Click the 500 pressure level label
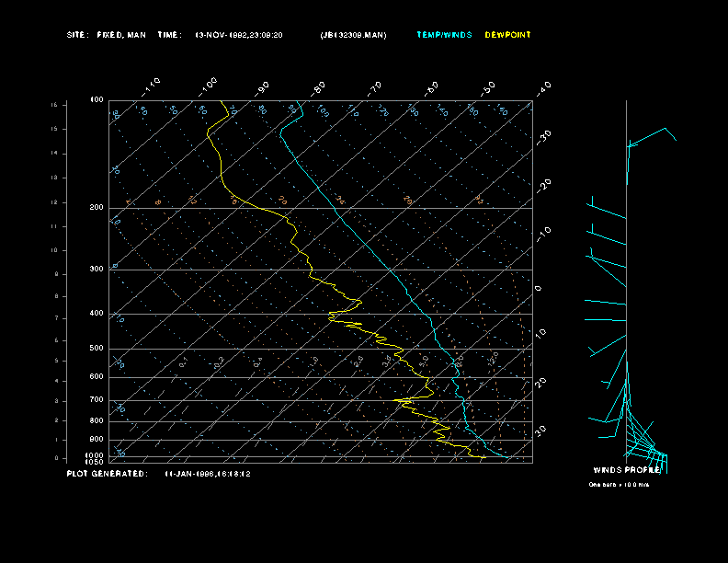The image size is (728, 563). [x=97, y=348]
